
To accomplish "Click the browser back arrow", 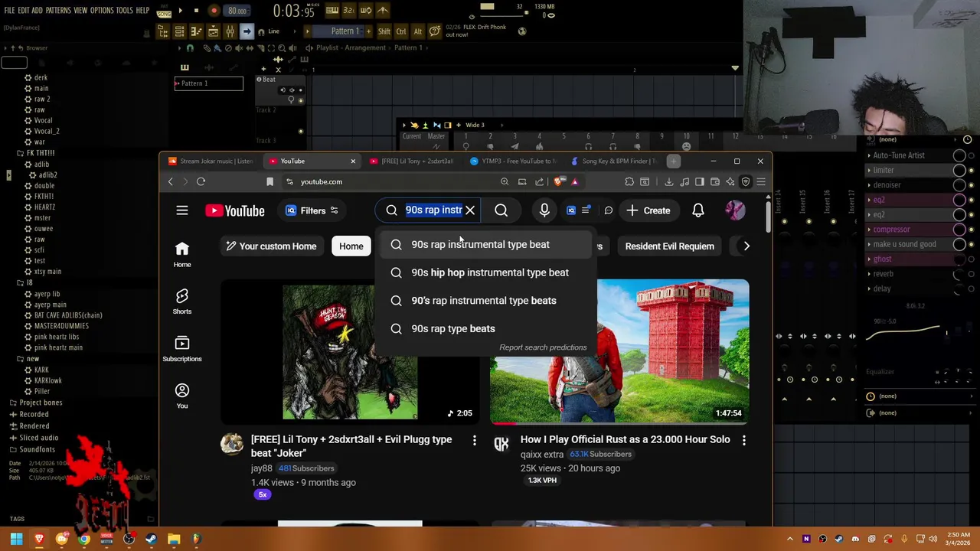I will (171, 181).
